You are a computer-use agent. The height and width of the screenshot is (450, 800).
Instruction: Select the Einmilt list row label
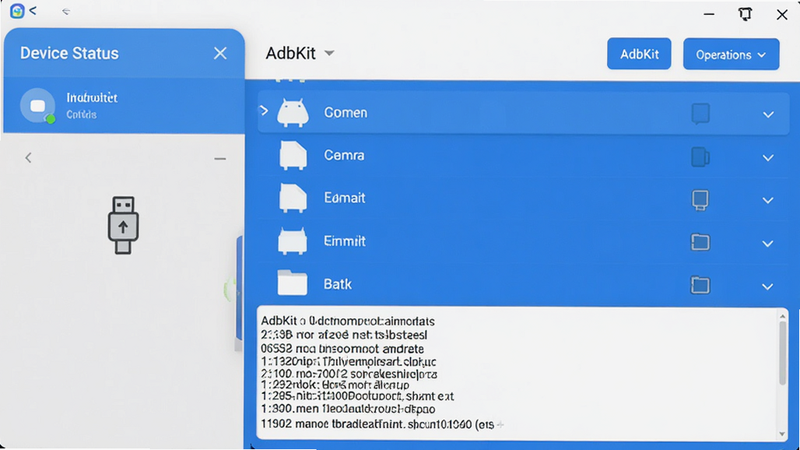point(344,241)
